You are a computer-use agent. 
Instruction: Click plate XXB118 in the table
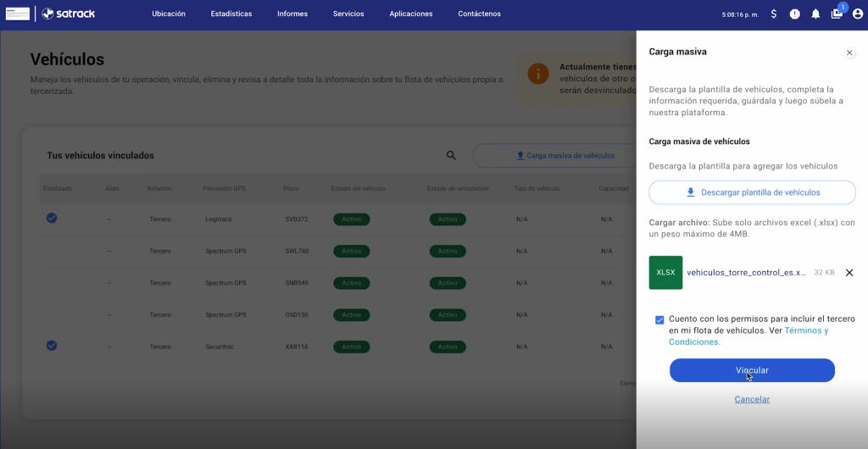click(297, 346)
